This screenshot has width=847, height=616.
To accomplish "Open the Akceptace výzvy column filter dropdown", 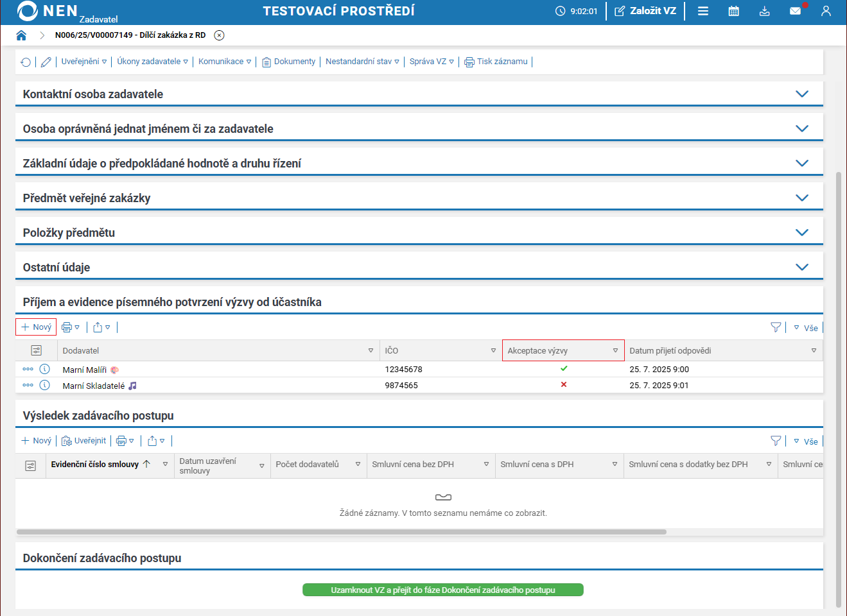I will 615,350.
